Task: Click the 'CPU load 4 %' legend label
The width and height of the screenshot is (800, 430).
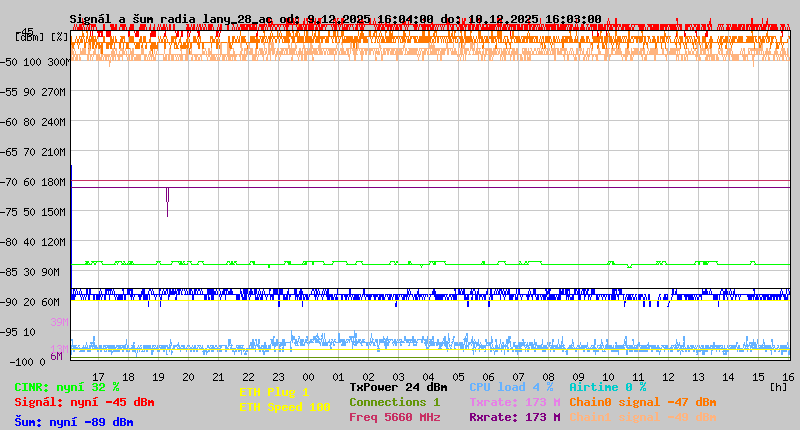Action: (x=511, y=387)
